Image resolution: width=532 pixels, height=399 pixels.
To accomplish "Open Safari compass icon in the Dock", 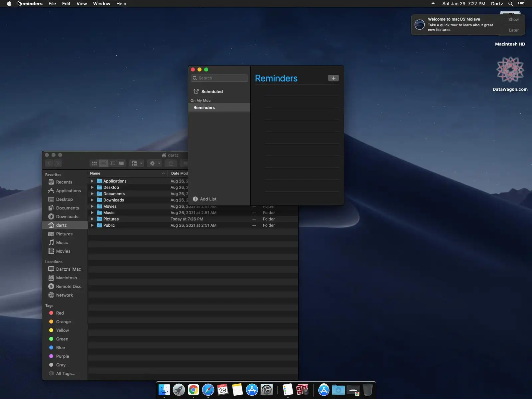I will coord(208,390).
